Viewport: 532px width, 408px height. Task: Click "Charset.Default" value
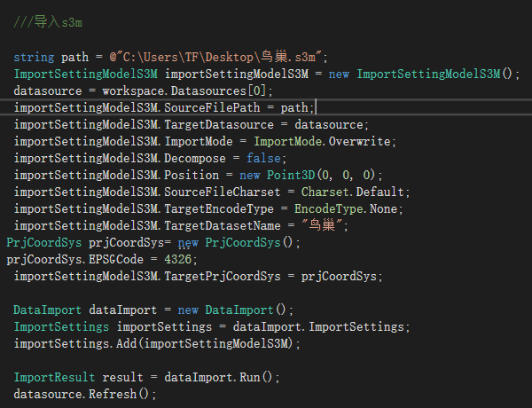[352, 192]
